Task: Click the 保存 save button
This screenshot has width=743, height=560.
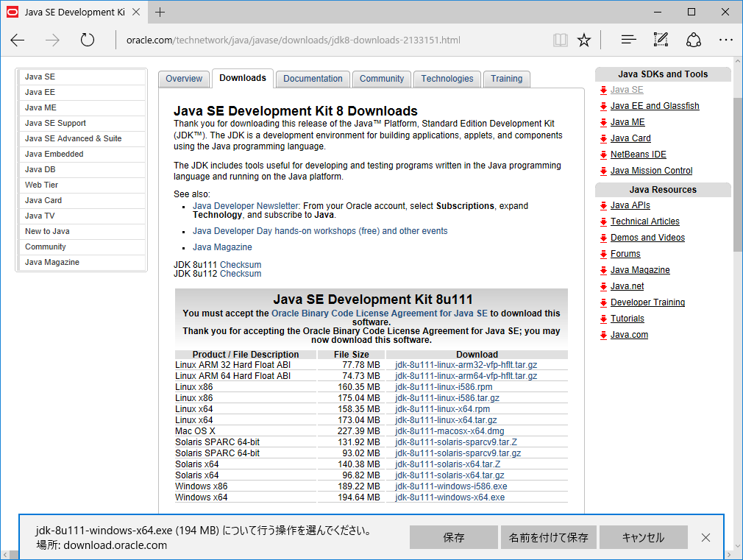Action: [x=453, y=537]
